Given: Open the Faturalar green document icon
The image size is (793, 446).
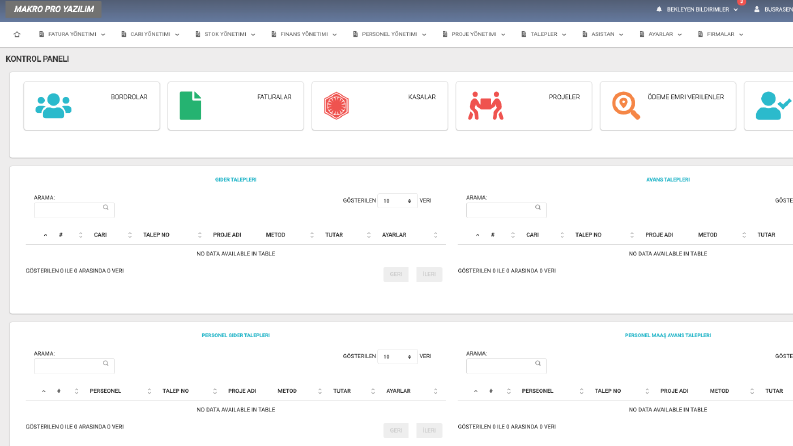Looking at the screenshot, I should coord(190,106).
